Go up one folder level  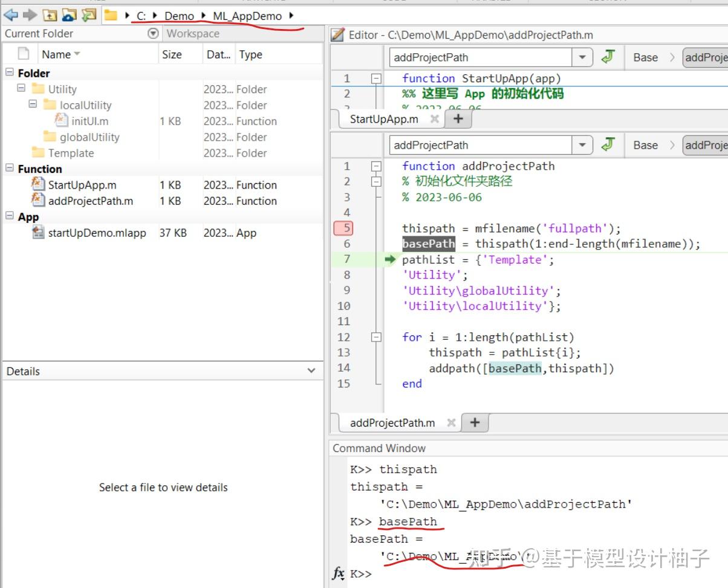point(50,15)
